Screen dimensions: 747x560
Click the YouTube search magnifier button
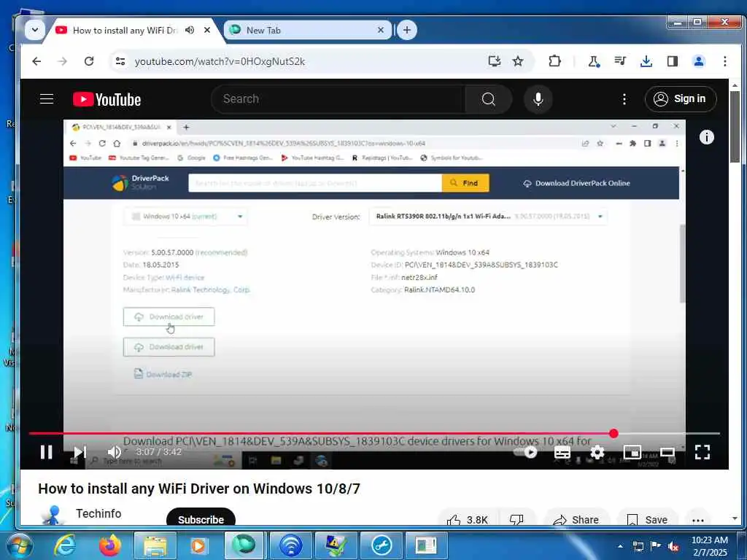point(488,99)
